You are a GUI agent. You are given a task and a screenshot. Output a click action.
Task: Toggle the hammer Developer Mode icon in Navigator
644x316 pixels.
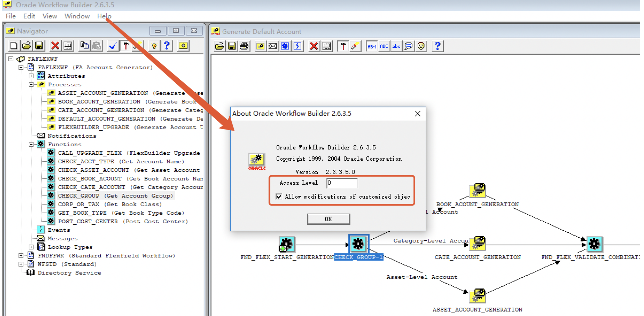[x=126, y=46]
